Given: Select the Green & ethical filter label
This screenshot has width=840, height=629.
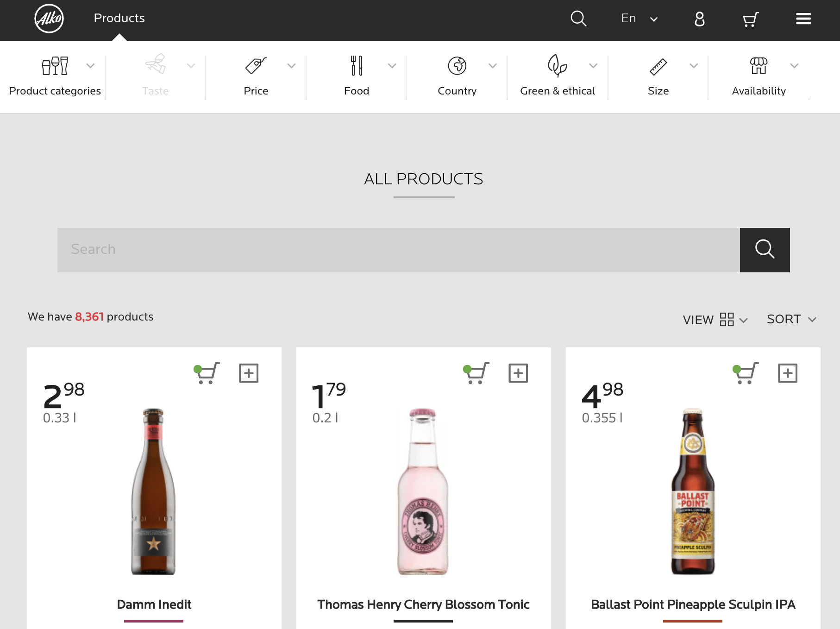Looking at the screenshot, I should coord(558,91).
